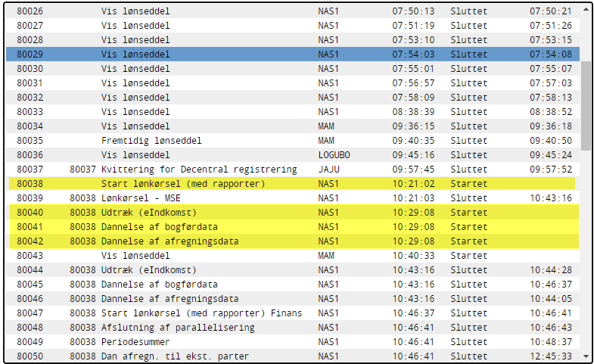Click user MAM in row 80034
594x364 pixels.
click(326, 126)
